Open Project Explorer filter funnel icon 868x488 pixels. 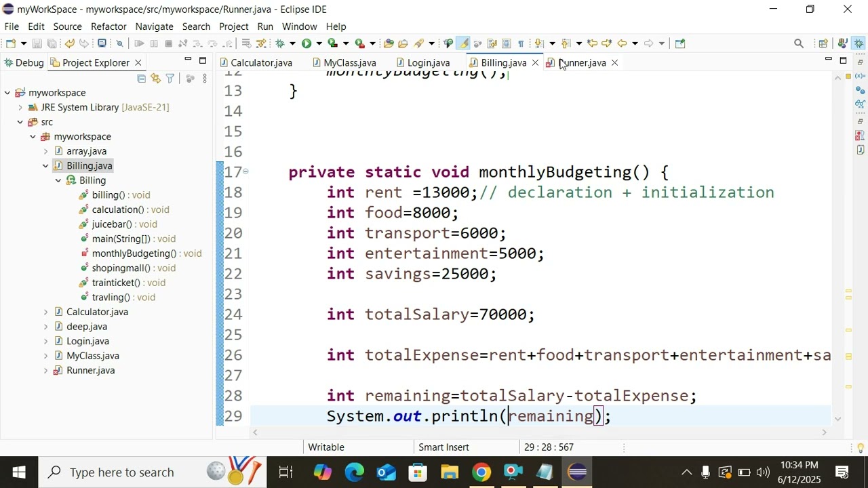pos(170,79)
